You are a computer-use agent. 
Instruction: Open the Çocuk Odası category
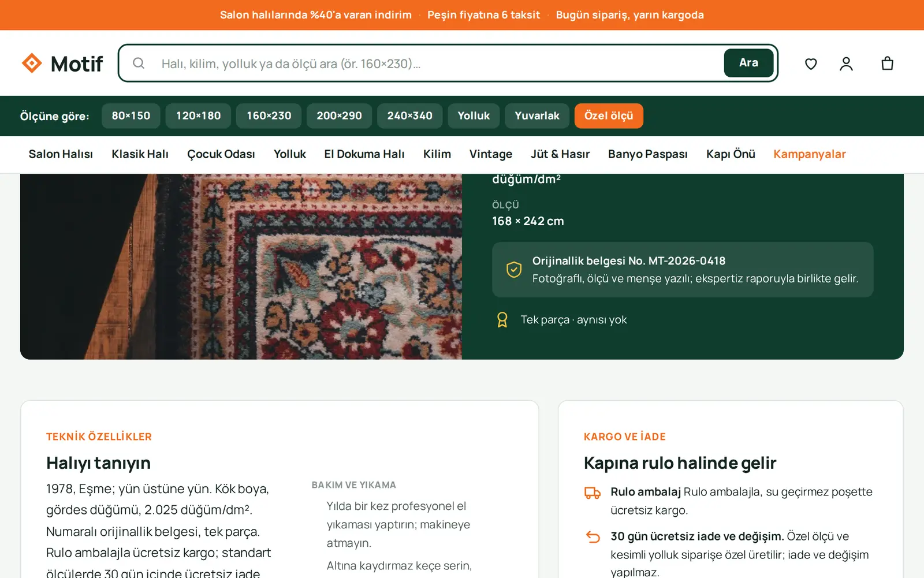[221, 154]
